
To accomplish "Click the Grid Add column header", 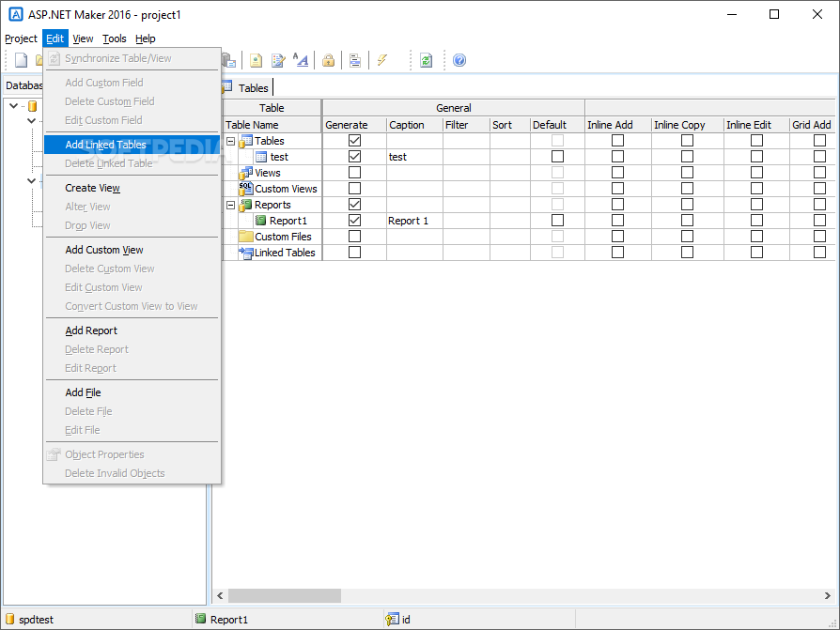I will [812, 125].
